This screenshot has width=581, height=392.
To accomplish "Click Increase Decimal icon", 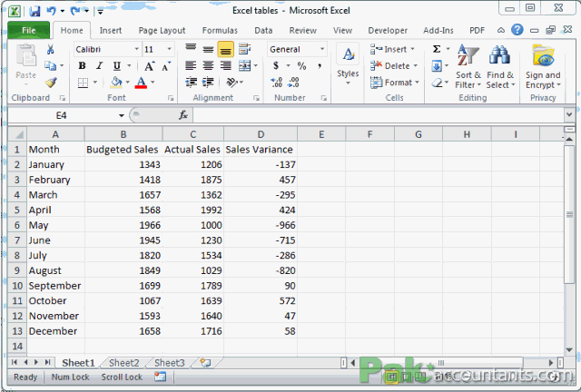I will (276, 83).
